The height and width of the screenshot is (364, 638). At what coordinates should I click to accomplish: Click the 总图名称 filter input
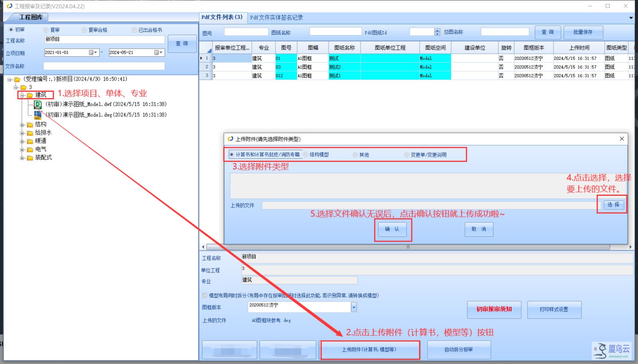point(505,32)
